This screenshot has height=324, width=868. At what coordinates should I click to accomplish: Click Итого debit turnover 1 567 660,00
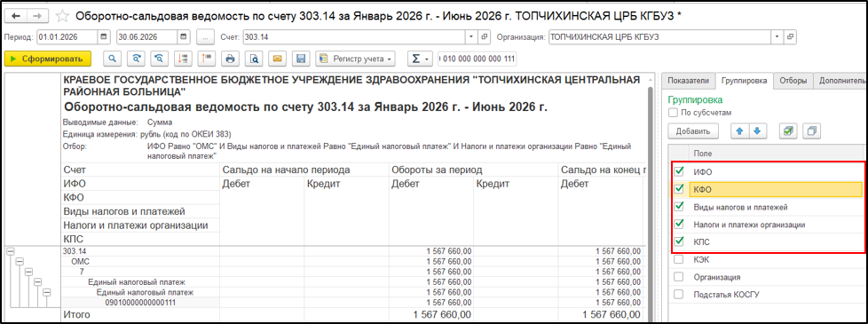coord(441,314)
